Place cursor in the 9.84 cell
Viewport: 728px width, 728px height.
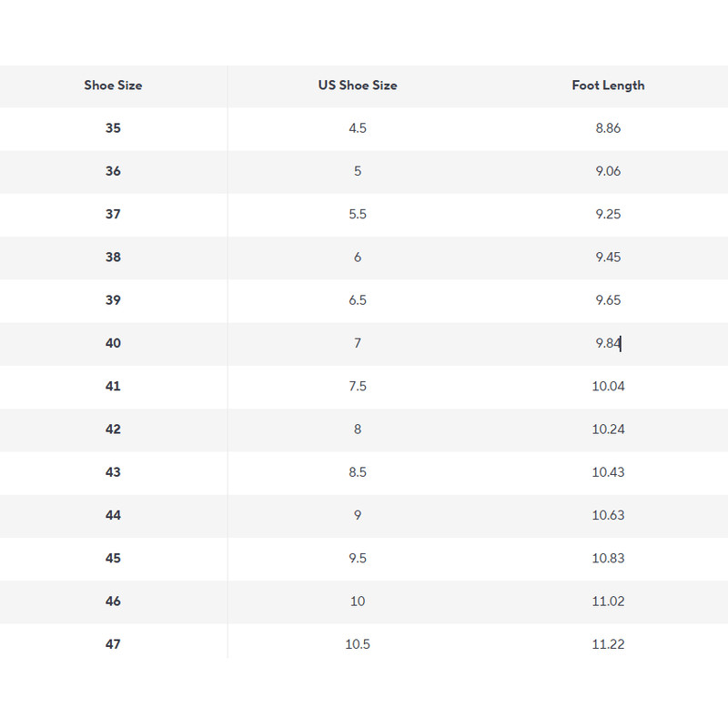[x=608, y=343]
